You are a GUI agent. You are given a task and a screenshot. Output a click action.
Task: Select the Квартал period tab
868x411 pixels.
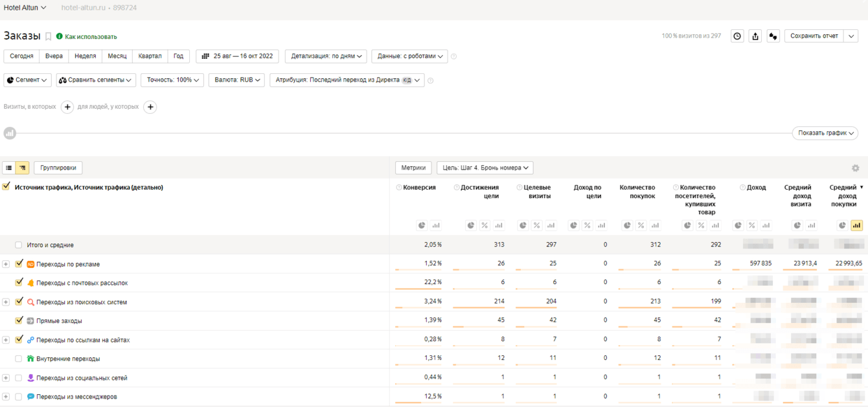pyautogui.click(x=150, y=56)
